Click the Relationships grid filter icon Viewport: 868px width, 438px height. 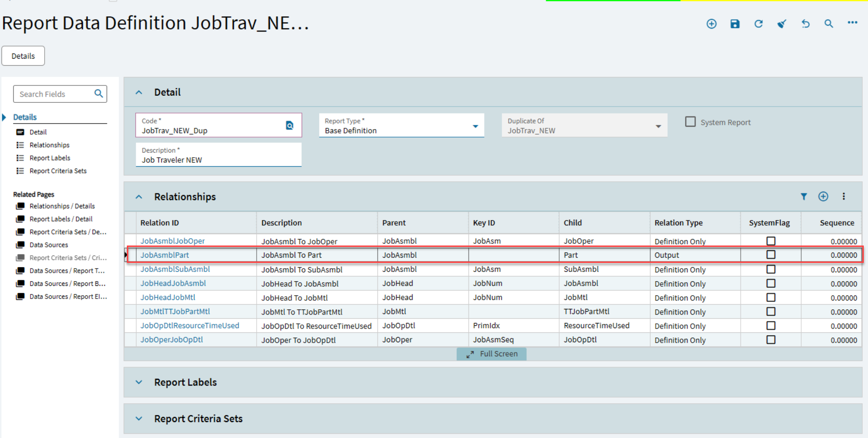[x=804, y=197]
